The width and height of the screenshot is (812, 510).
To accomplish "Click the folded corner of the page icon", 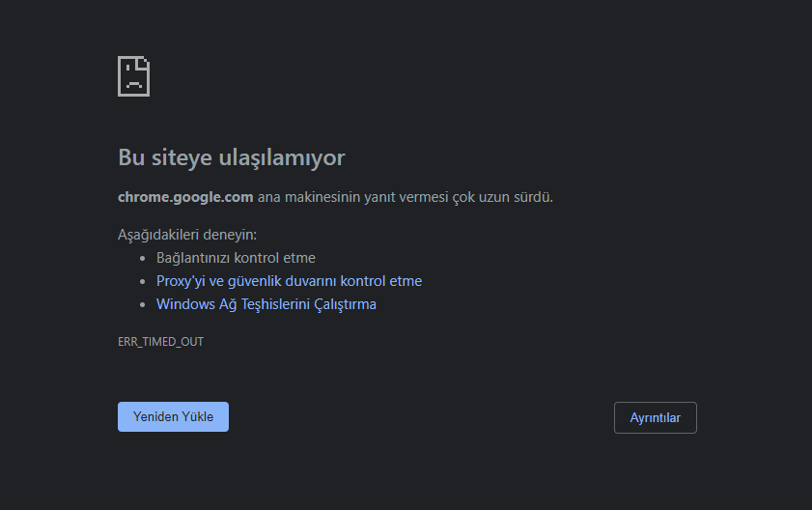I will pos(144,62).
